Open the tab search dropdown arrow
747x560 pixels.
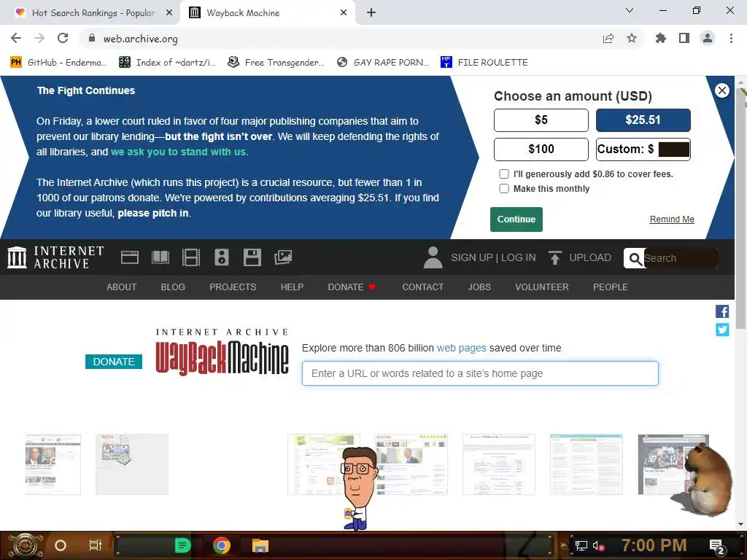point(630,10)
